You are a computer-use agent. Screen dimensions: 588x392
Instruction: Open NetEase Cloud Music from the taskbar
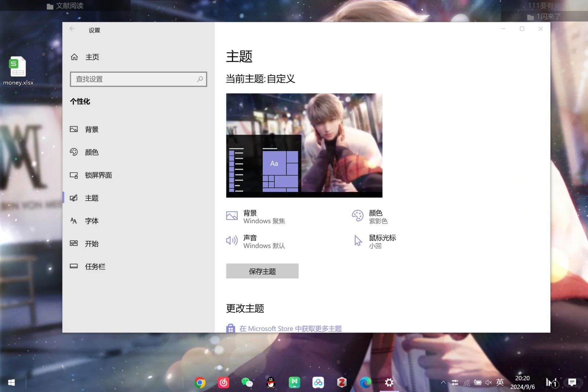224,382
